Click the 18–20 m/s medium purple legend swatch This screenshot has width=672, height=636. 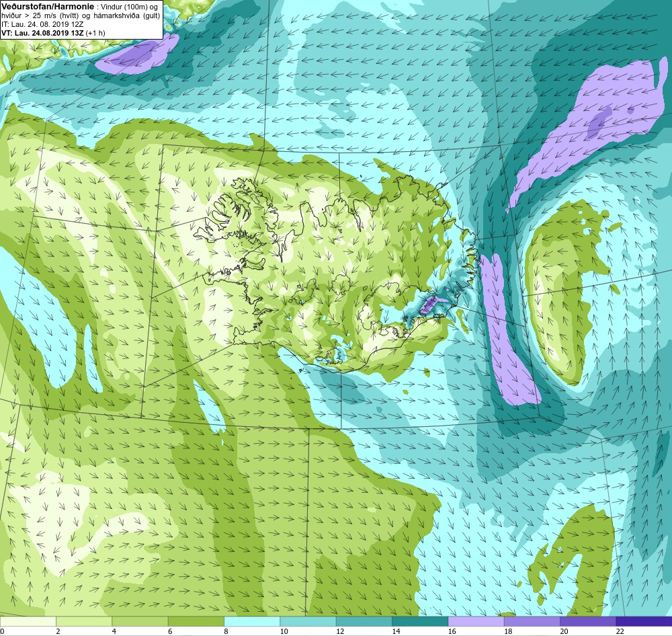532,621
